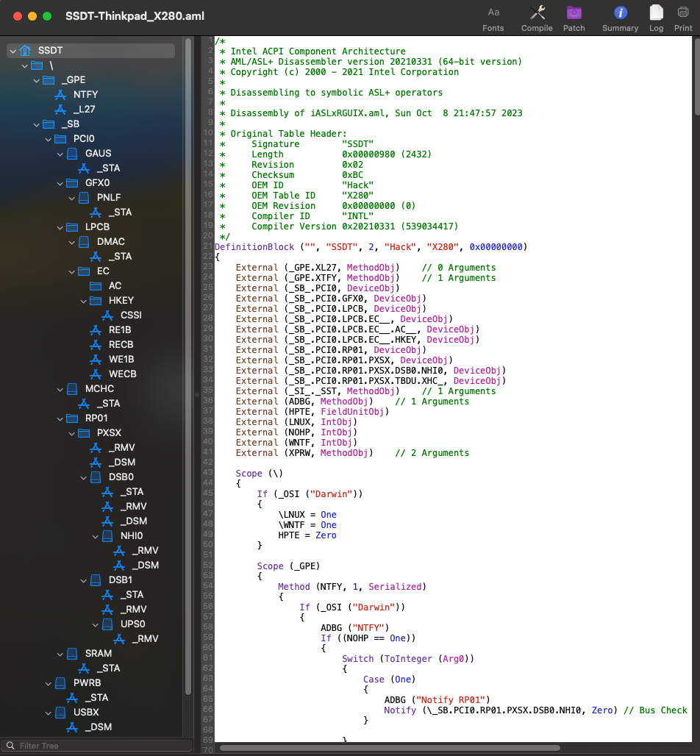The image size is (700, 756).
Task: Collapse the _GPE scope
Action: click(37, 80)
